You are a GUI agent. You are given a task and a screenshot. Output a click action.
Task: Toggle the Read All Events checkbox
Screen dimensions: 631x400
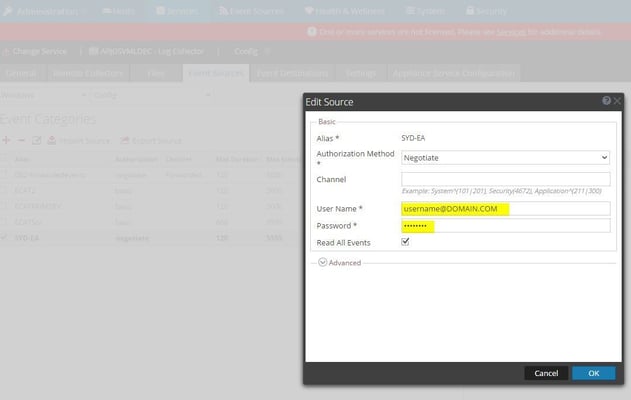(x=405, y=241)
